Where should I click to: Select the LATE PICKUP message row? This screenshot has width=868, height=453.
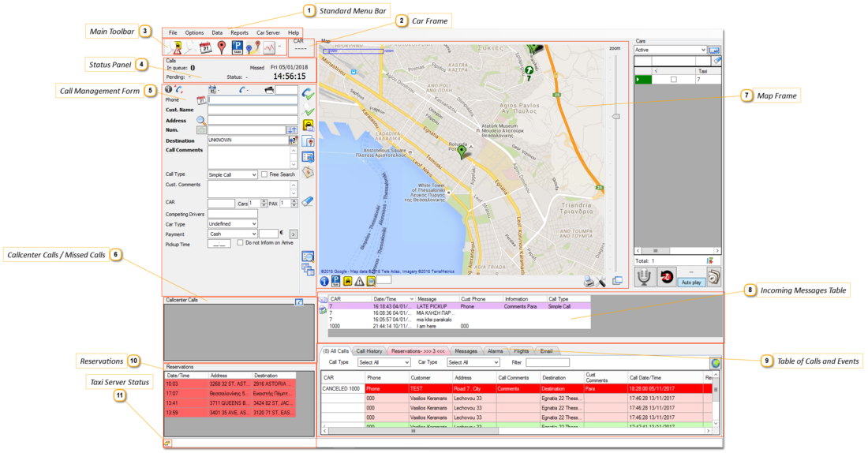coord(459,306)
